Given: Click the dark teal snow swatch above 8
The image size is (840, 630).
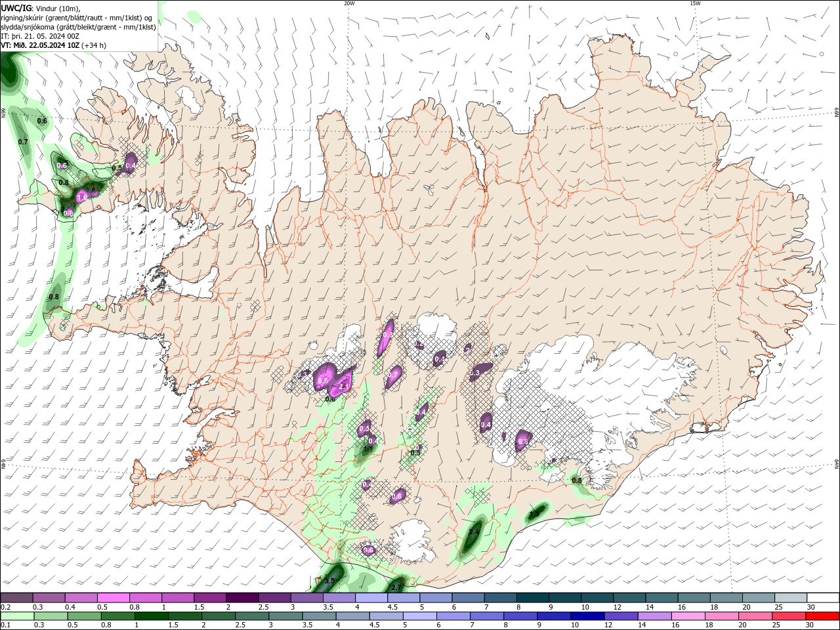Looking at the screenshot, I should [532, 597].
